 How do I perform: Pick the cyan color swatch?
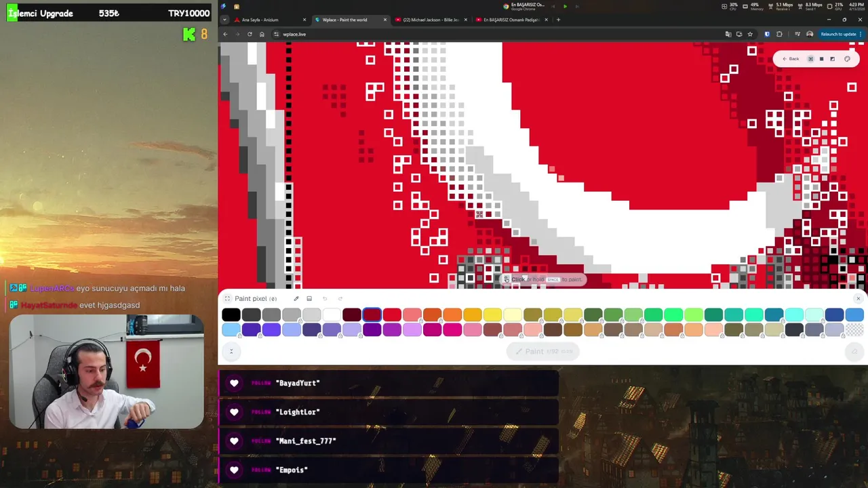coord(794,314)
